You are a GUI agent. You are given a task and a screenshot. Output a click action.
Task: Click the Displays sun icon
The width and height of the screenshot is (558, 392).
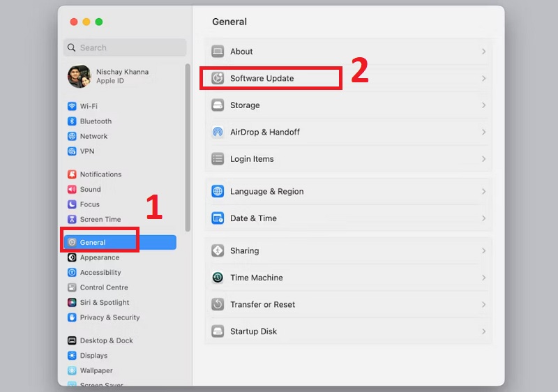[72, 355]
